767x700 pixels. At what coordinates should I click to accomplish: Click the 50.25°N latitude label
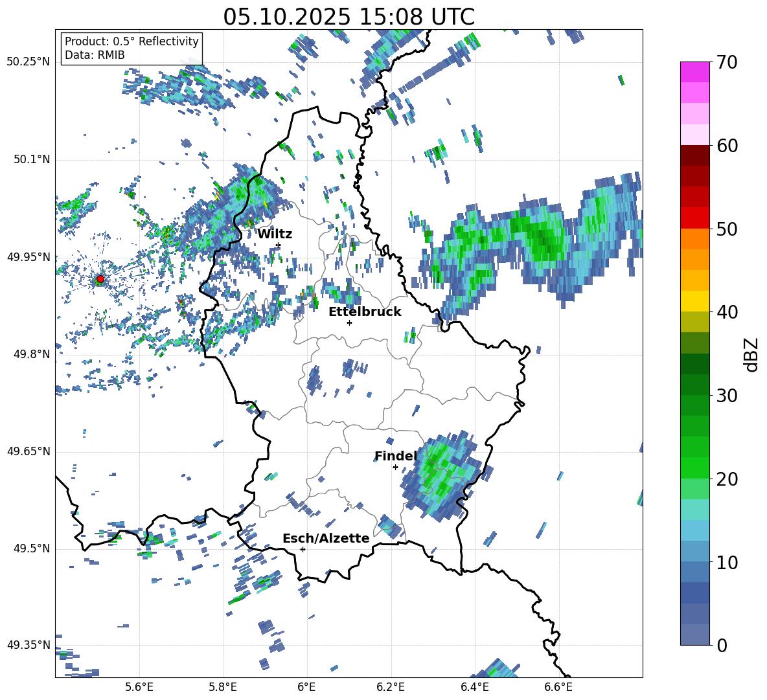28,62
